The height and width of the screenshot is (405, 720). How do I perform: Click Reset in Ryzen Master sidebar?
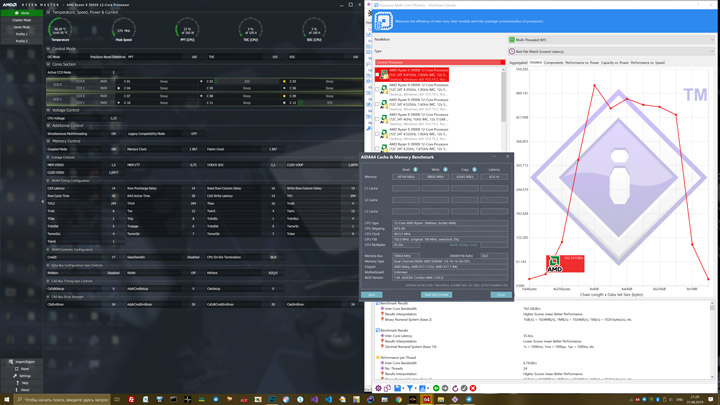(x=22, y=369)
